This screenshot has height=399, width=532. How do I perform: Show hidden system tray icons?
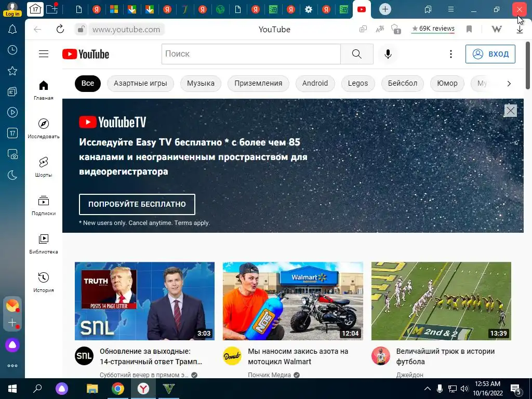click(x=428, y=389)
